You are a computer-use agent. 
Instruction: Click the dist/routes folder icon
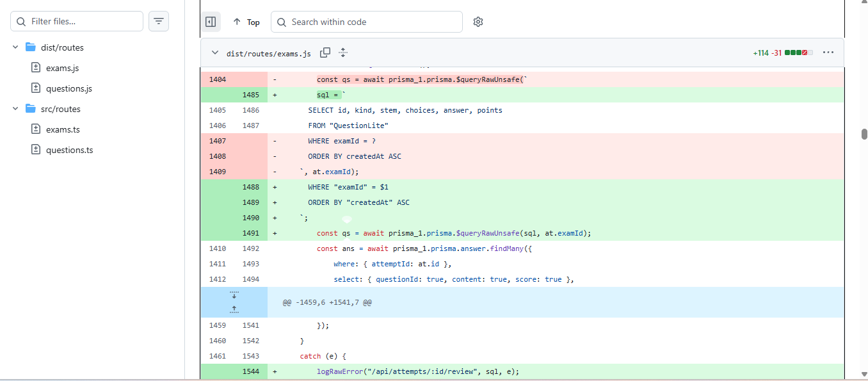click(30, 47)
